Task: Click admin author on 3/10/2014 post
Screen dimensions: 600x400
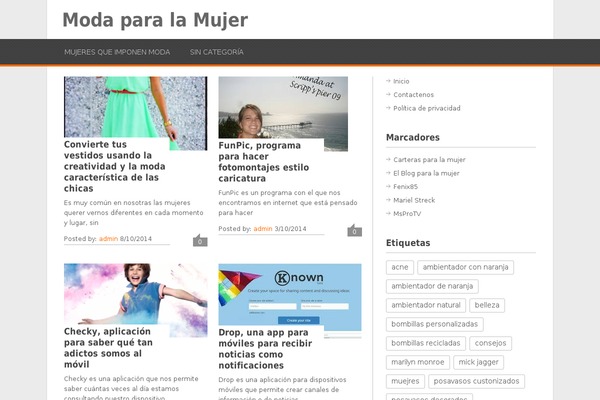Action: (x=263, y=229)
